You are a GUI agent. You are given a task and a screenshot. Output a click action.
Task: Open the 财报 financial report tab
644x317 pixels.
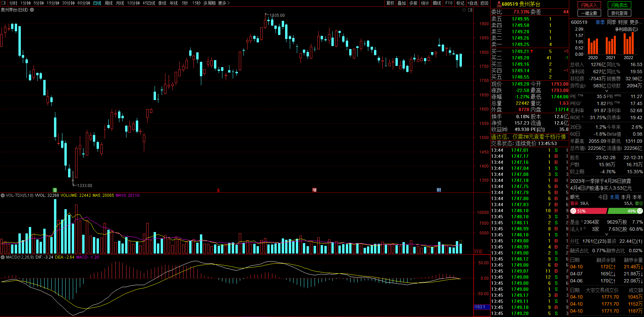[x=623, y=22]
